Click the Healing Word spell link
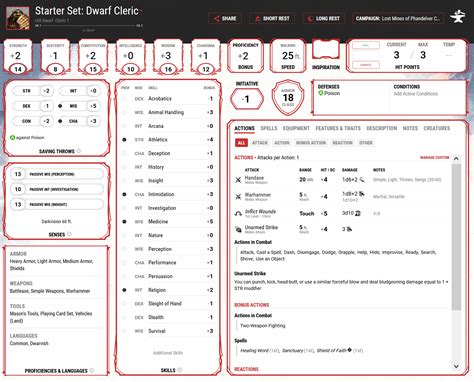 254,350
